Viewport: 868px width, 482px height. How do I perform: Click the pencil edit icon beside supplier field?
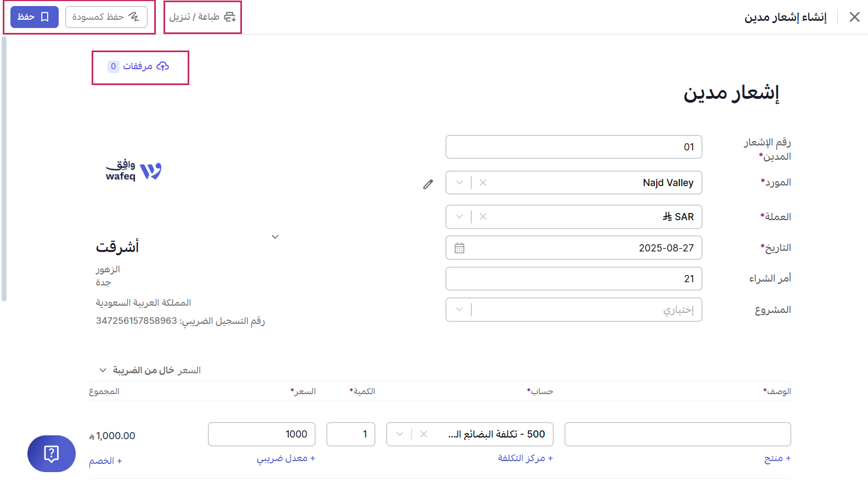(x=428, y=184)
